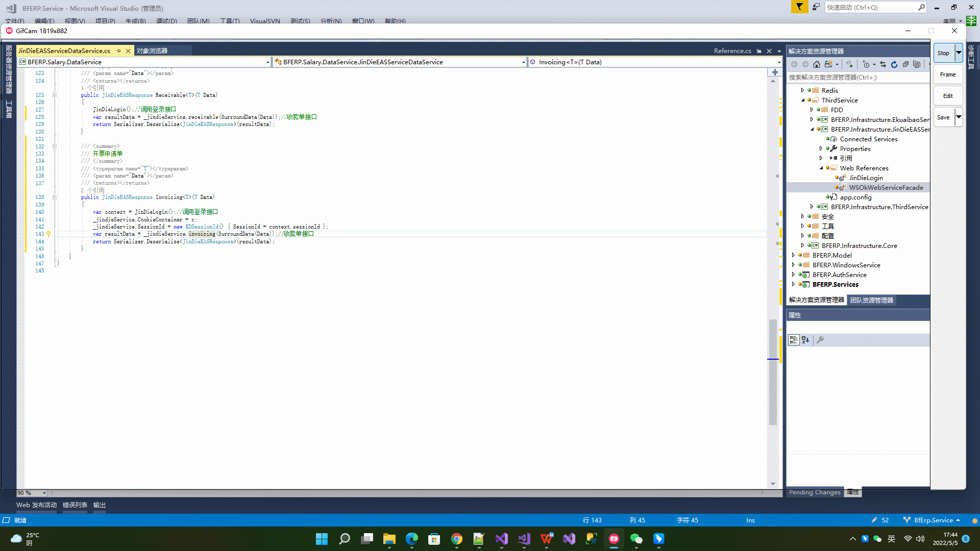Open the 调试(D) menu

[168, 21]
